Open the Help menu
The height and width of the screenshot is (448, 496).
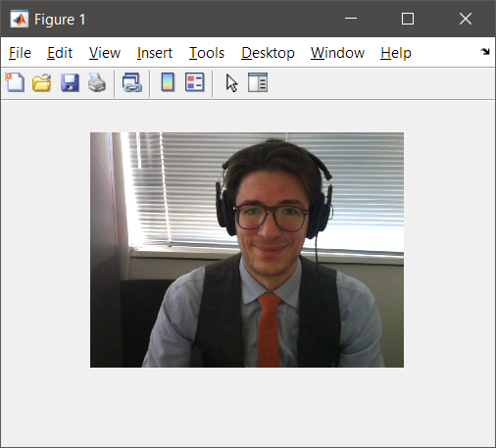pyautogui.click(x=396, y=53)
